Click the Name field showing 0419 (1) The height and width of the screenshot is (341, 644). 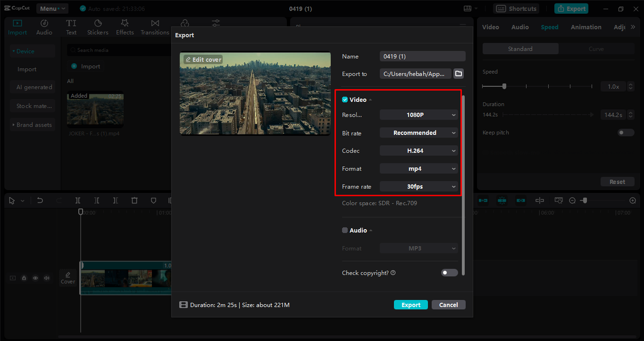point(423,56)
